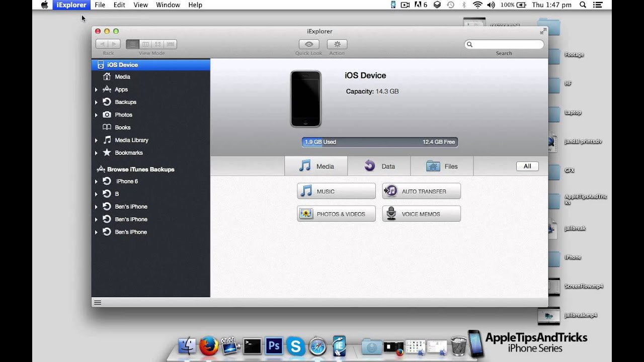
Task: Switch to the Media tab
Action: click(x=316, y=166)
